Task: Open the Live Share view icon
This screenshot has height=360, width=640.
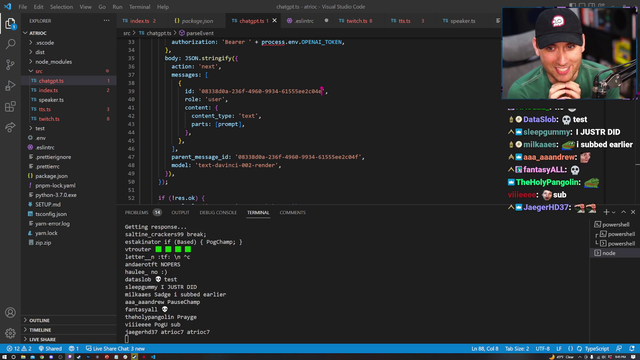Action: pyautogui.click(x=10, y=127)
